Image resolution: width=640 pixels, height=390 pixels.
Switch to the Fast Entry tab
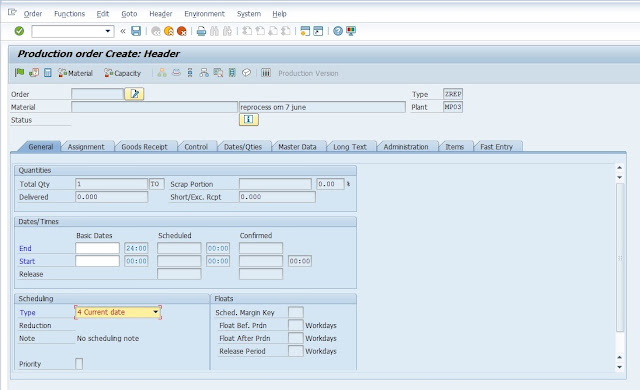tap(496, 147)
